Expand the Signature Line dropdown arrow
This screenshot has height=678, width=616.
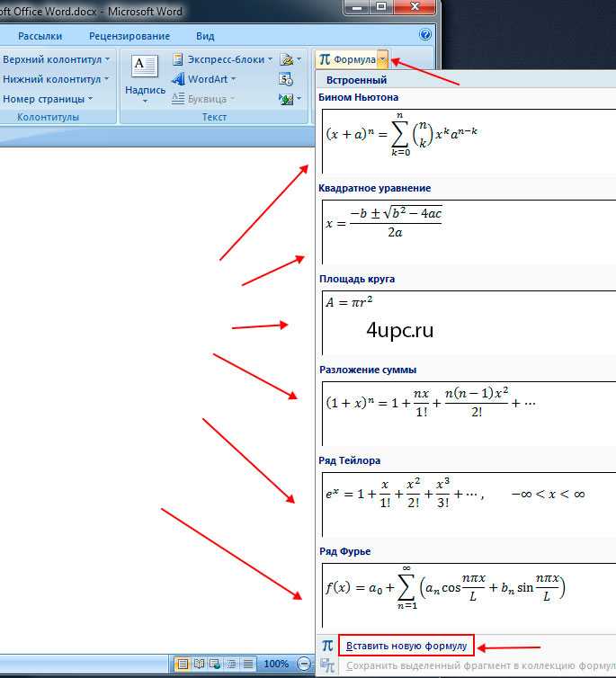(x=299, y=59)
